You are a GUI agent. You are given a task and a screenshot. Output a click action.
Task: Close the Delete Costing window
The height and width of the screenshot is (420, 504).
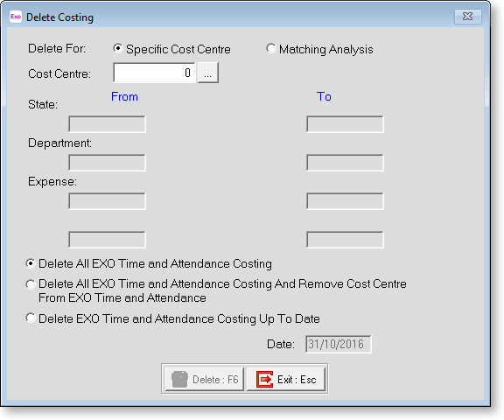pyautogui.click(x=467, y=17)
